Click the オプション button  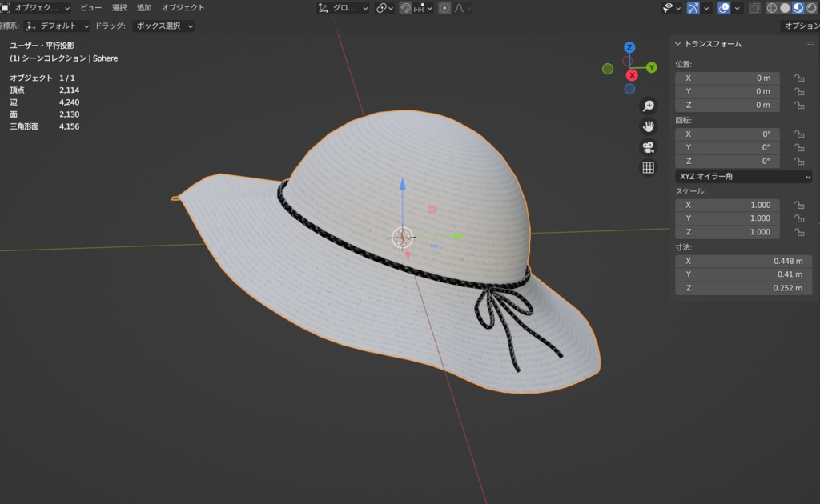click(x=800, y=26)
